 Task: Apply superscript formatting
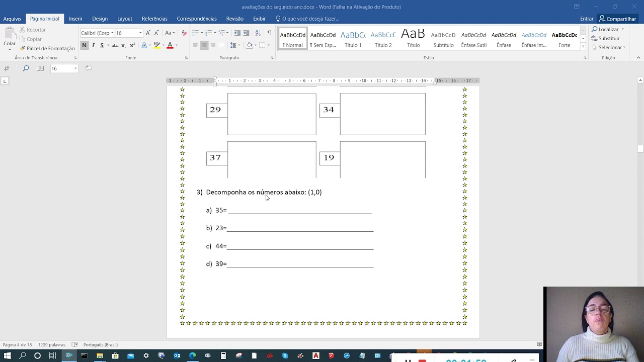click(x=132, y=45)
